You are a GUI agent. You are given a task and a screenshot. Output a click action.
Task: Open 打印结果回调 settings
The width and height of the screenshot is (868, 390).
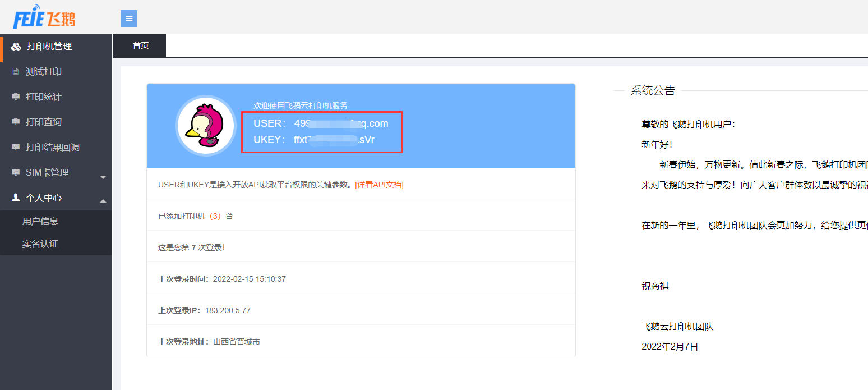pyautogui.click(x=56, y=148)
